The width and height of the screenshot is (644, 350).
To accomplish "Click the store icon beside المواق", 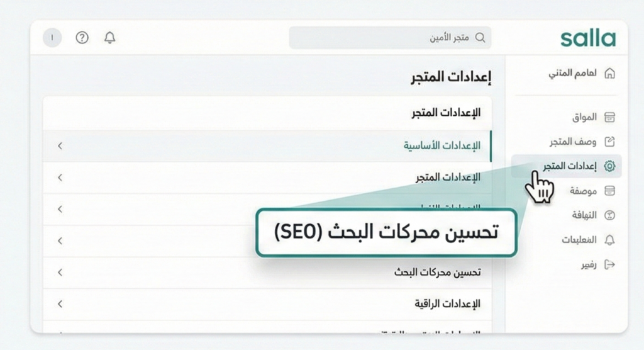I will click(x=609, y=117).
